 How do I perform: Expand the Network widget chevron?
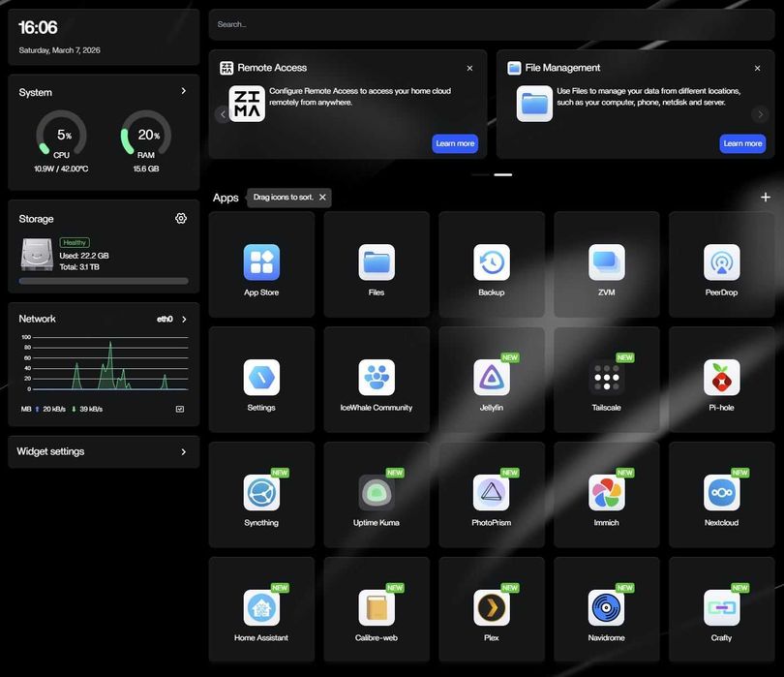click(184, 319)
